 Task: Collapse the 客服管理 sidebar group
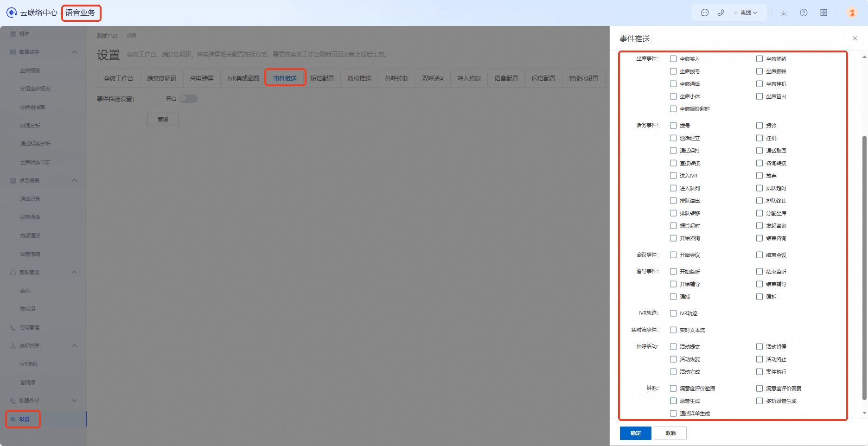click(74, 272)
